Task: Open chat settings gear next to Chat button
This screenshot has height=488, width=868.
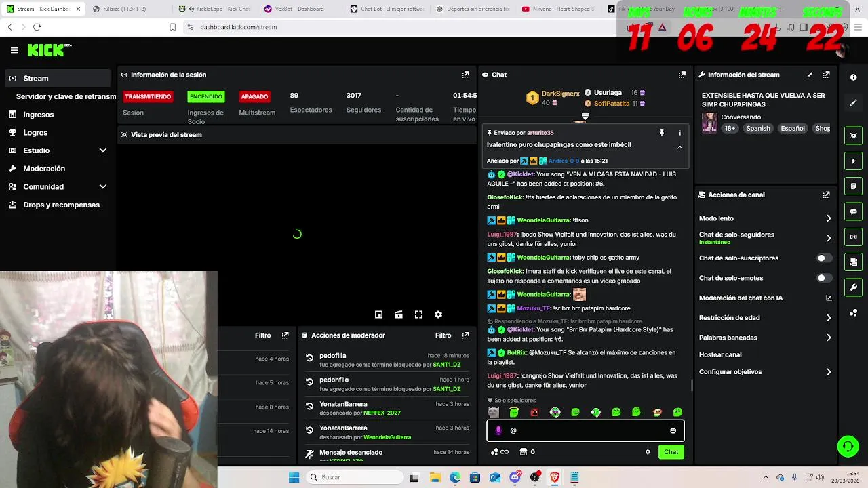Action: pyautogui.click(x=648, y=452)
